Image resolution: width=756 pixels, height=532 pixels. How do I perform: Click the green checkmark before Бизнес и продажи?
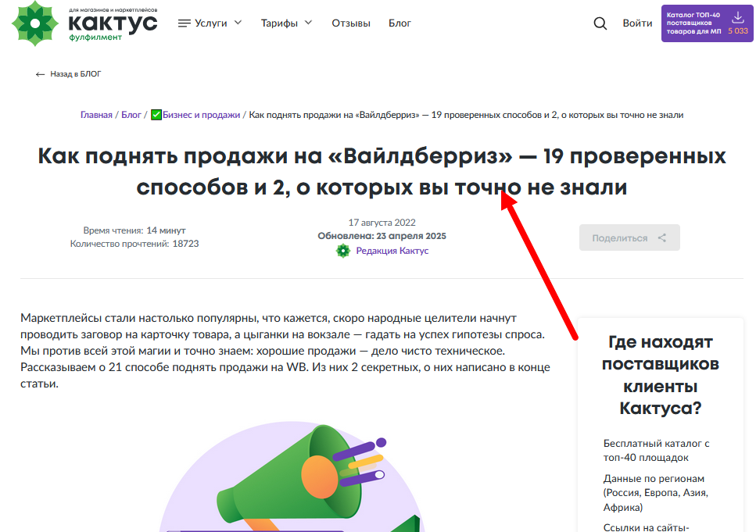point(156,115)
